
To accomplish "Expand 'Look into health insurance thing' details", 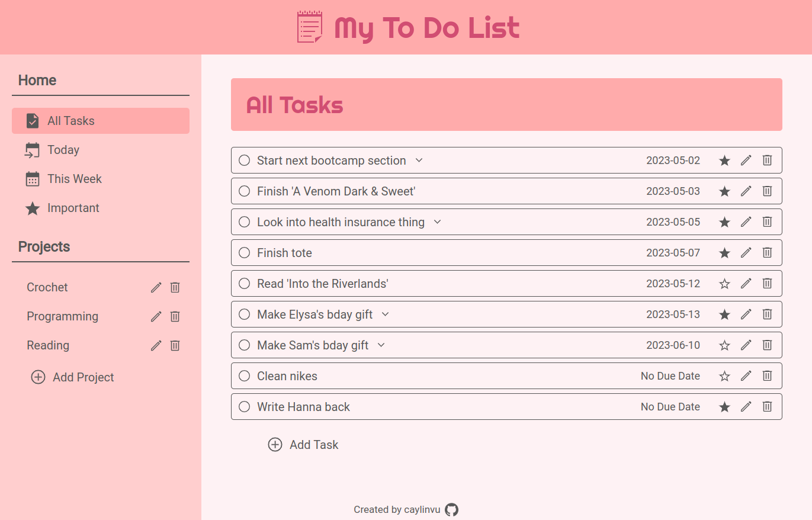I will (x=437, y=222).
